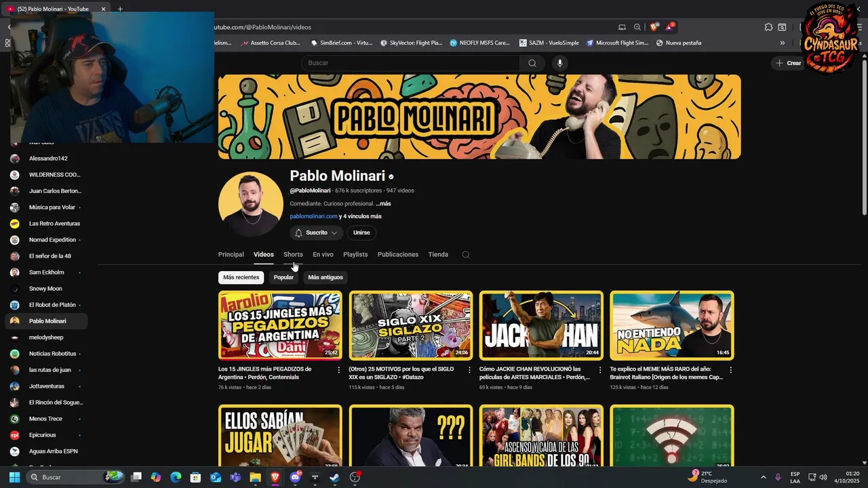Open the Windows Start menu
Image resolution: width=868 pixels, height=488 pixels.
14,477
